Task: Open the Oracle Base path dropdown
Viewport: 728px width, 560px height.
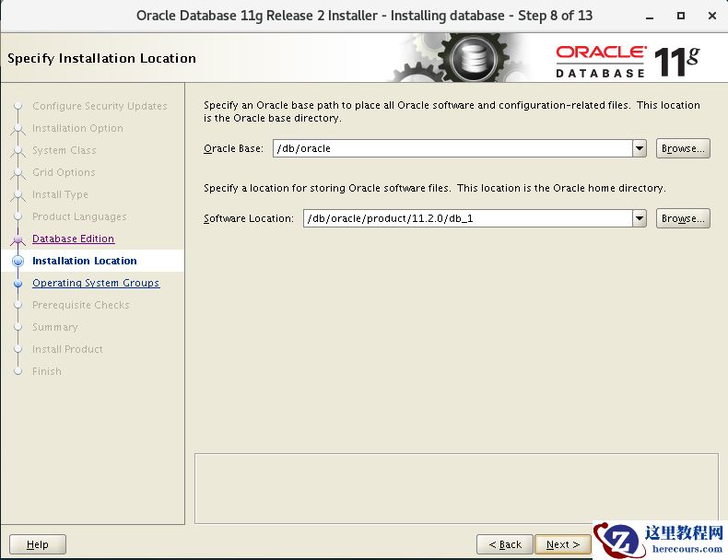Action: point(640,148)
